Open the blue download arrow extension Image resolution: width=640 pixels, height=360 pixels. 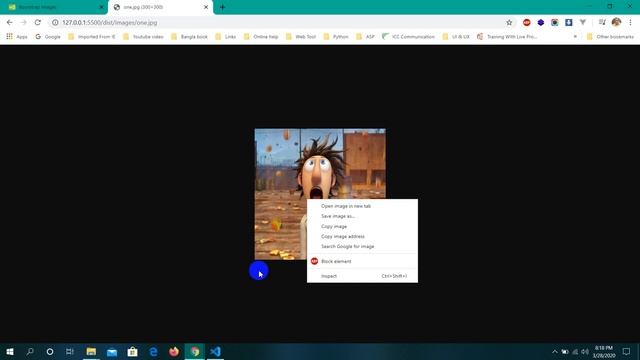pyautogui.click(x=569, y=22)
